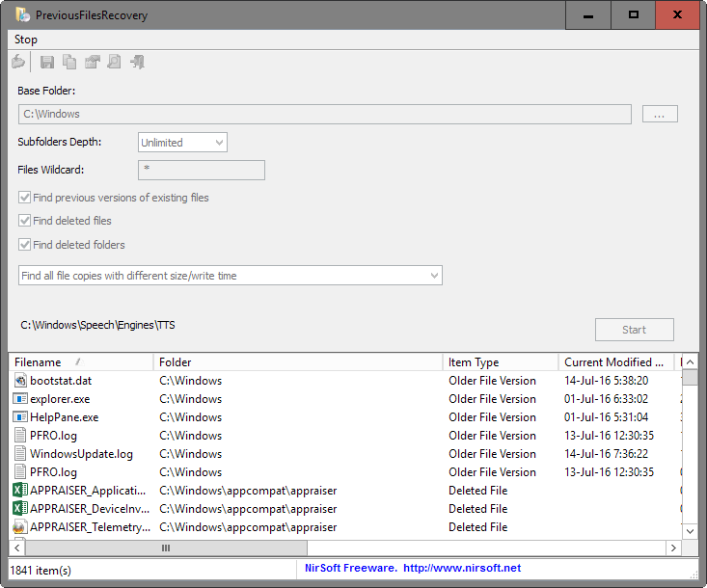Image resolution: width=707 pixels, height=588 pixels.
Task: Click the recover selected files toolbar icon
Action: coord(18,62)
